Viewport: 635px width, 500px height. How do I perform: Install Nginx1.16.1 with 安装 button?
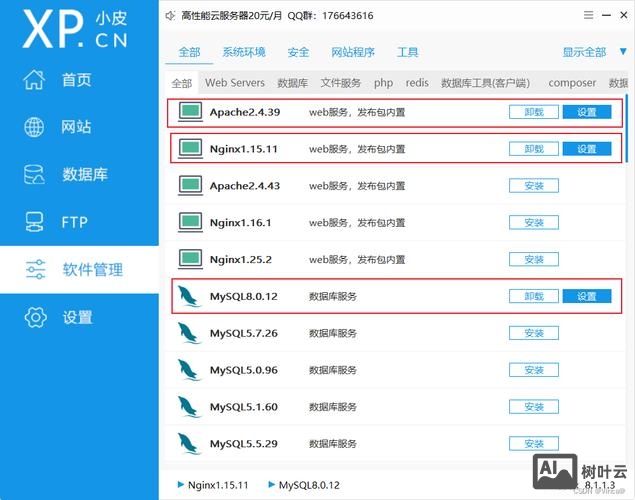(534, 223)
